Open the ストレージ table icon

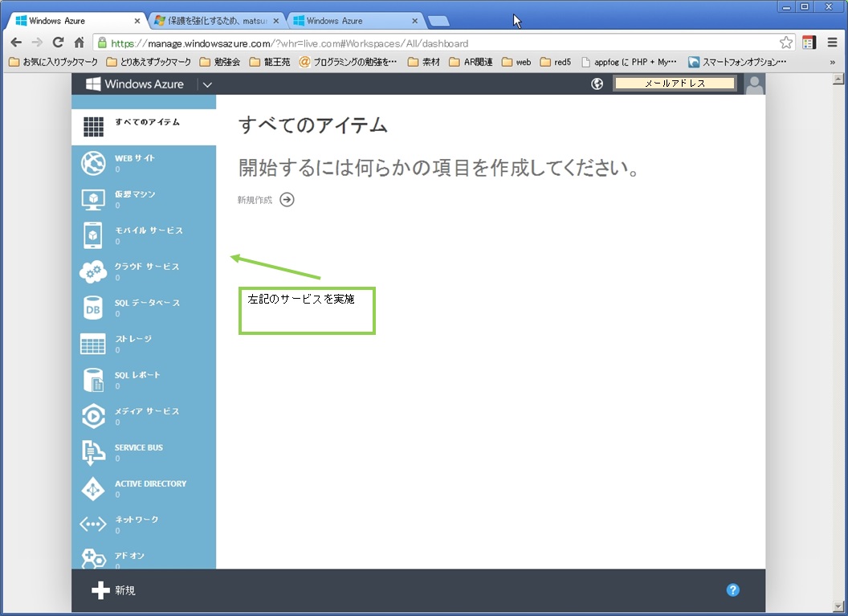tap(93, 344)
